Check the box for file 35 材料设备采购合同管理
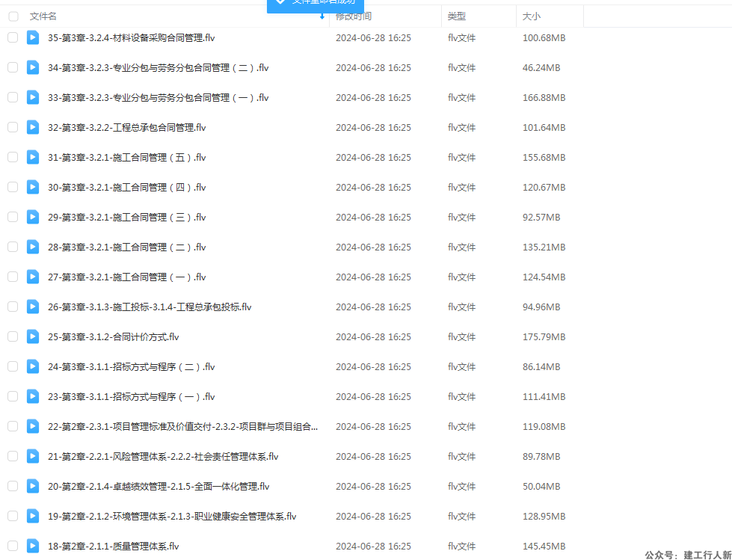 [13, 37]
